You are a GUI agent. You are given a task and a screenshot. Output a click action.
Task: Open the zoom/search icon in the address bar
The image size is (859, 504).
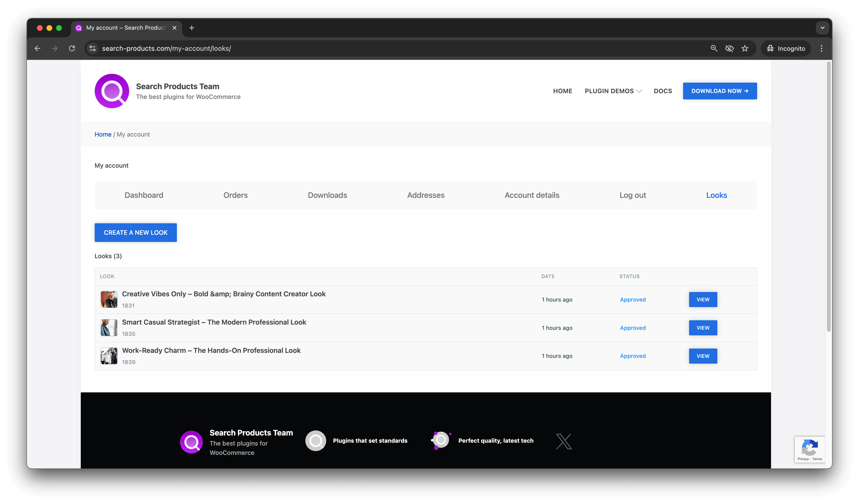[714, 48]
